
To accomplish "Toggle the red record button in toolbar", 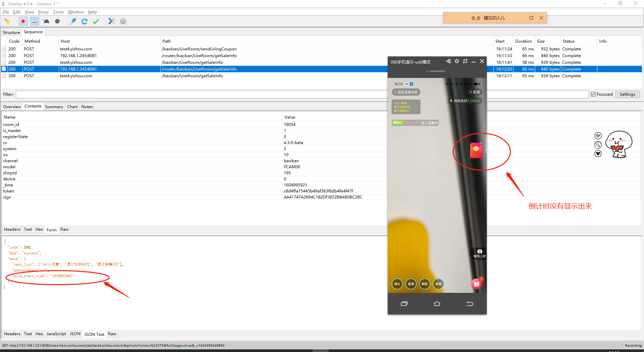I will click(x=23, y=21).
